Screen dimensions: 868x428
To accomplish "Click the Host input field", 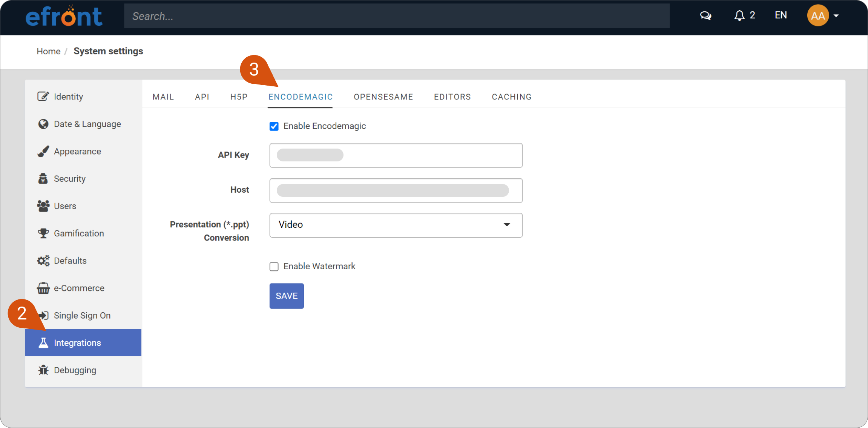I will pyautogui.click(x=396, y=190).
